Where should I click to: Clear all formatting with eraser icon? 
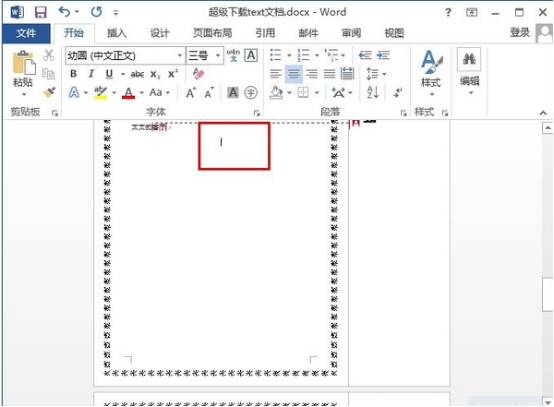click(198, 74)
